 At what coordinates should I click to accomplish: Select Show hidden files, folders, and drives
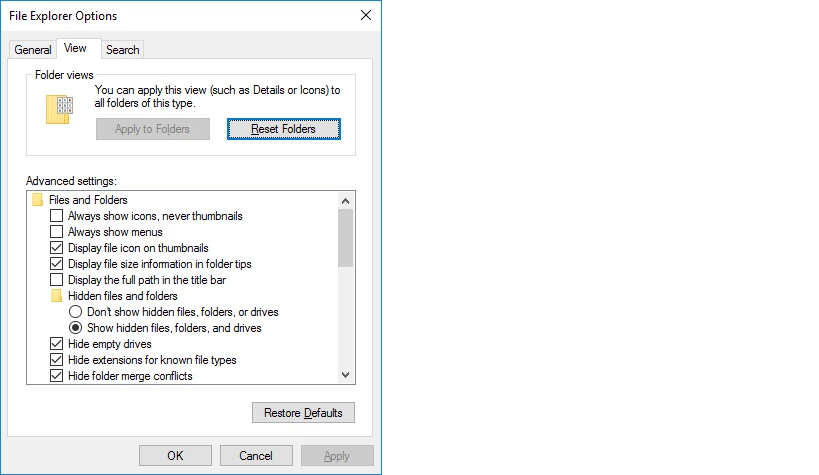tap(75, 328)
